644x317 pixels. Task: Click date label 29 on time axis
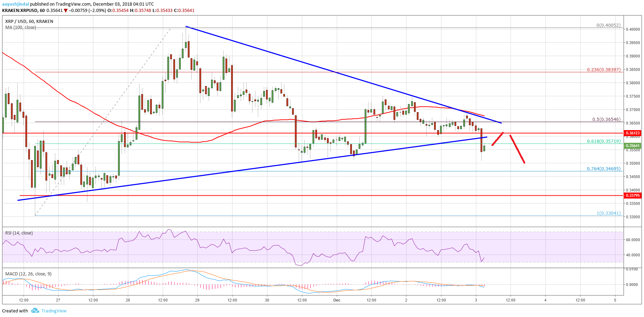pyautogui.click(x=197, y=300)
